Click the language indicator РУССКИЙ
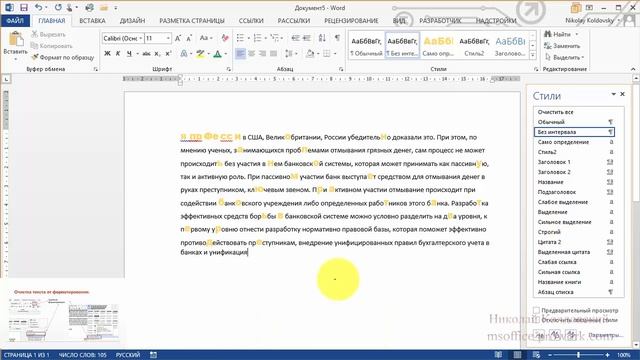 click(128, 355)
